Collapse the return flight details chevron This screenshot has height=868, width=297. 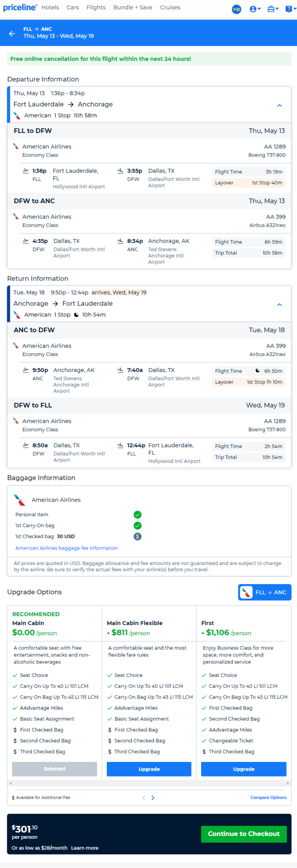pos(279,305)
